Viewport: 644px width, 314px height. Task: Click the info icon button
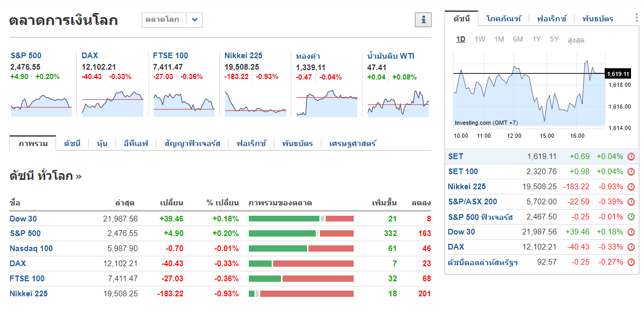point(423,20)
